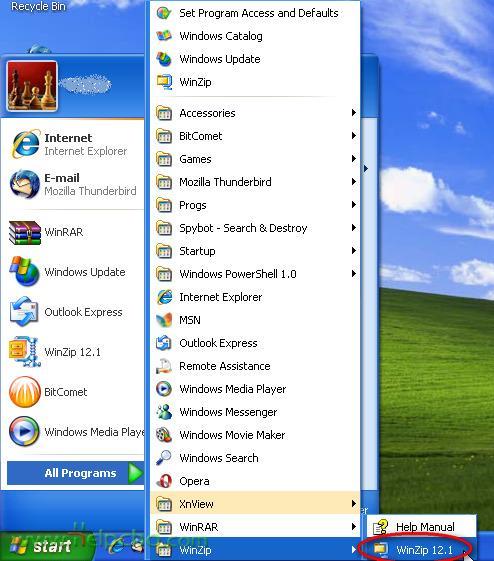Click 'Windows PowerShell 1.0' text
Image resolution: width=494 pixels, height=561 pixels.
click(238, 274)
